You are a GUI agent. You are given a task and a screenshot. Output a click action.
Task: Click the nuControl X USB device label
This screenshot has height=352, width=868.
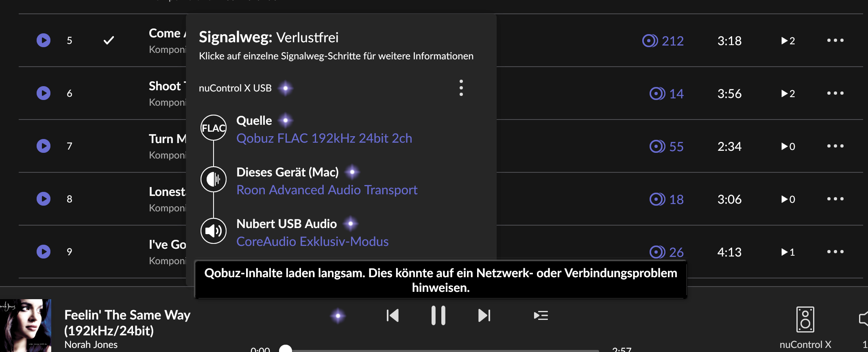point(235,88)
